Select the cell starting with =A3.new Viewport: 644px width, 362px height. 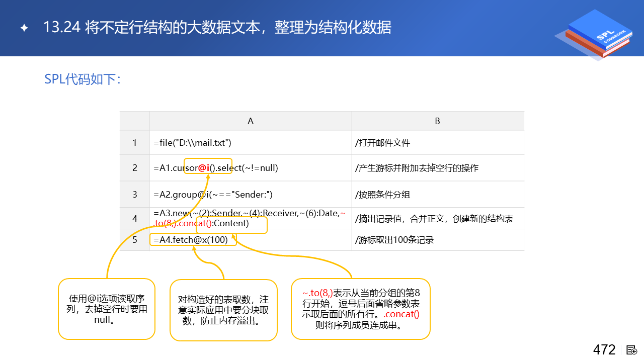(251, 219)
